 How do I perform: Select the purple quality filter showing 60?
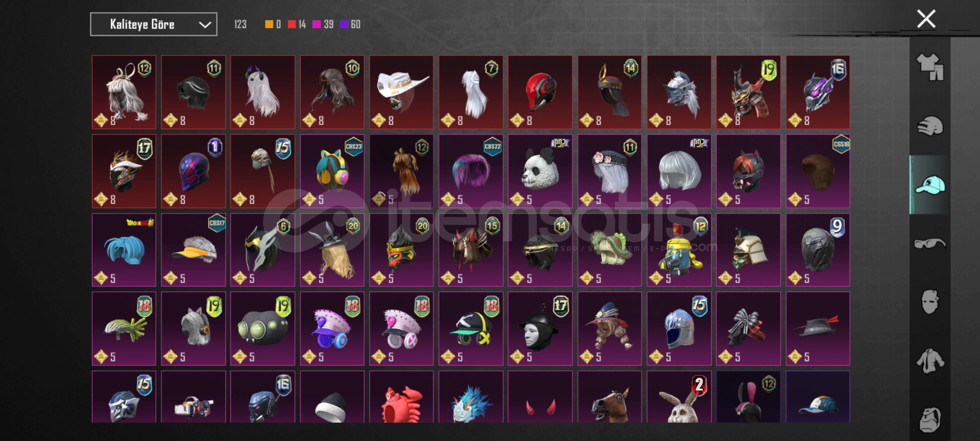(350, 24)
